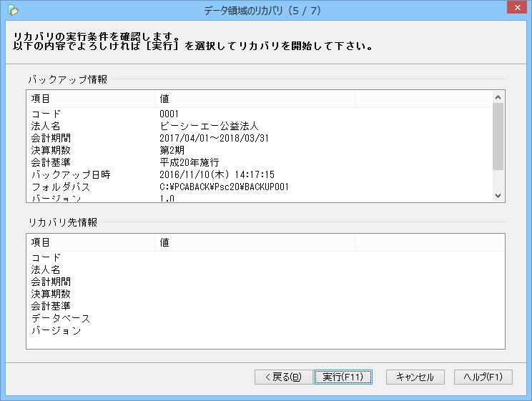Click backup list scroll up arrow
This screenshot has width=532, height=401.
point(498,97)
